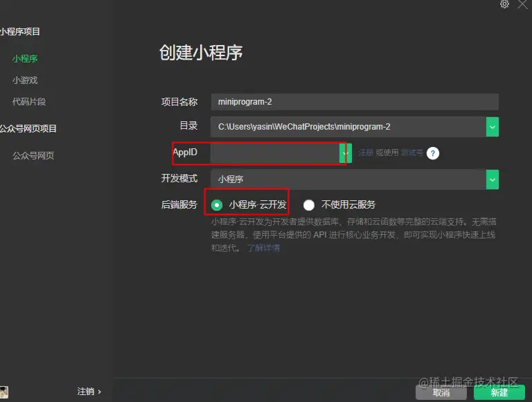This screenshot has width=532, height=402.
Task: Select 小游戏 in the sidebar
Action: pyautogui.click(x=25, y=80)
